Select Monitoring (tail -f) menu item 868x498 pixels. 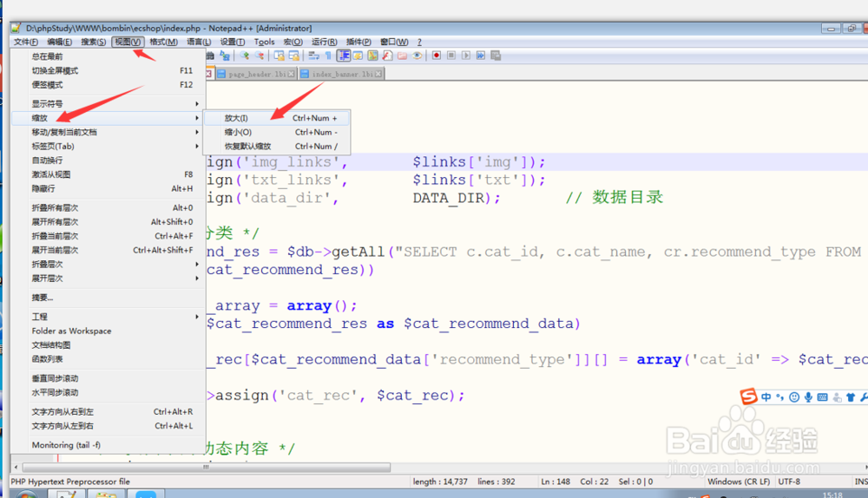coord(108,445)
